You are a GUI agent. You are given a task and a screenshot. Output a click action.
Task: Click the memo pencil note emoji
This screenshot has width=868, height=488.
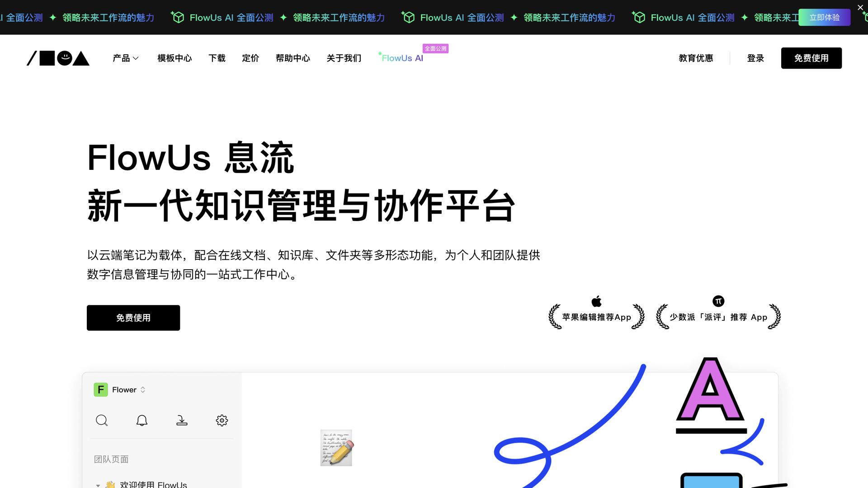pos(336,448)
